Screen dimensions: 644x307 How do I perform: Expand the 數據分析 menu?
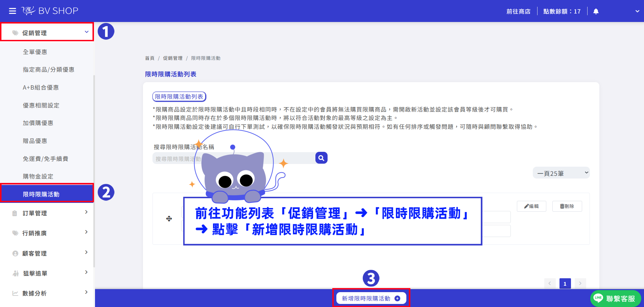pos(47,293)
